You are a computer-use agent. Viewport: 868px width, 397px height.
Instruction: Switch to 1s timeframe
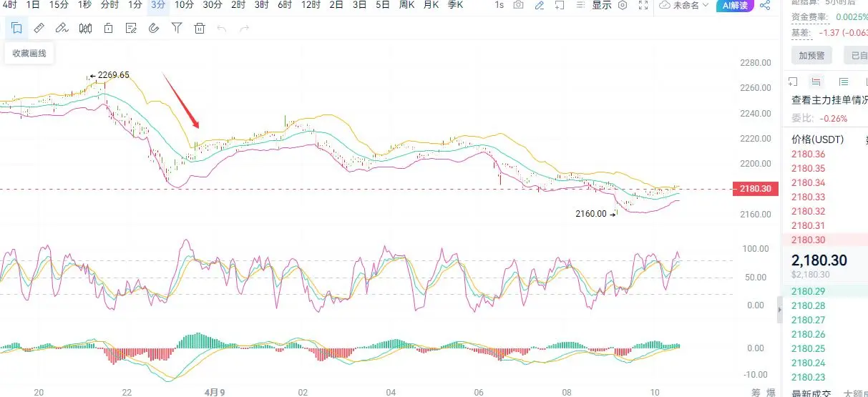click(x=499, y=4)
